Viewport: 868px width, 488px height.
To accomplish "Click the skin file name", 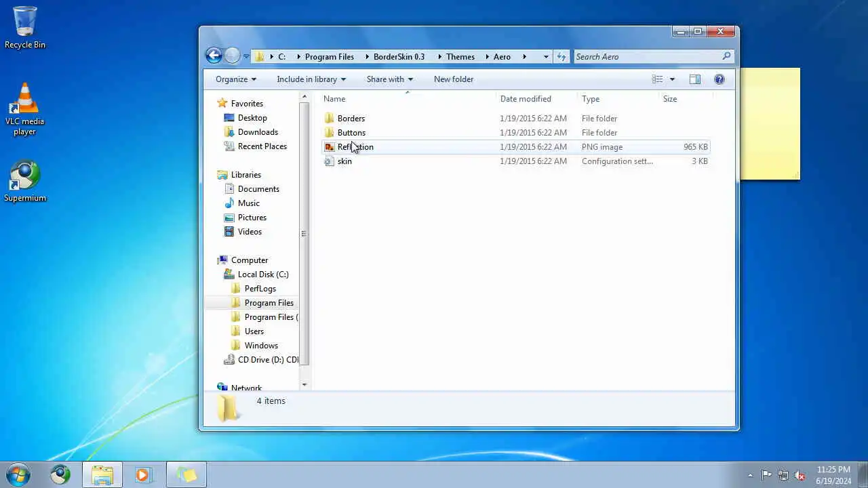I will [x=344, y=161].
